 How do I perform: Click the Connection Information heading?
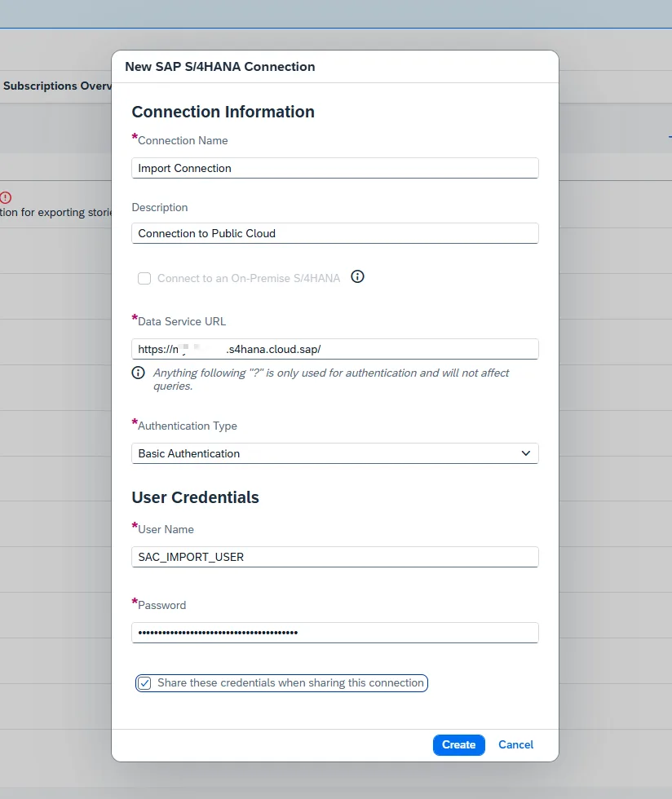[223, 112]
